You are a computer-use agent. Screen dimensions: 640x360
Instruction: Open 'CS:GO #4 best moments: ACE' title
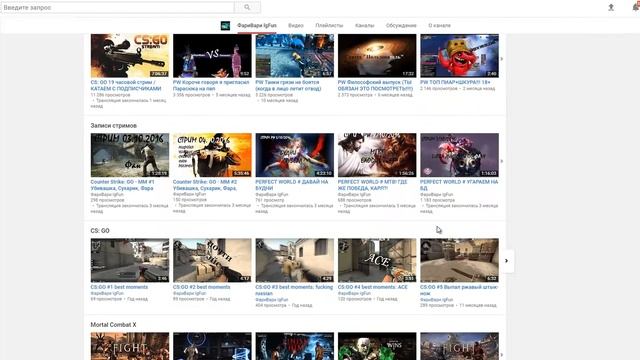coord(373,287)
